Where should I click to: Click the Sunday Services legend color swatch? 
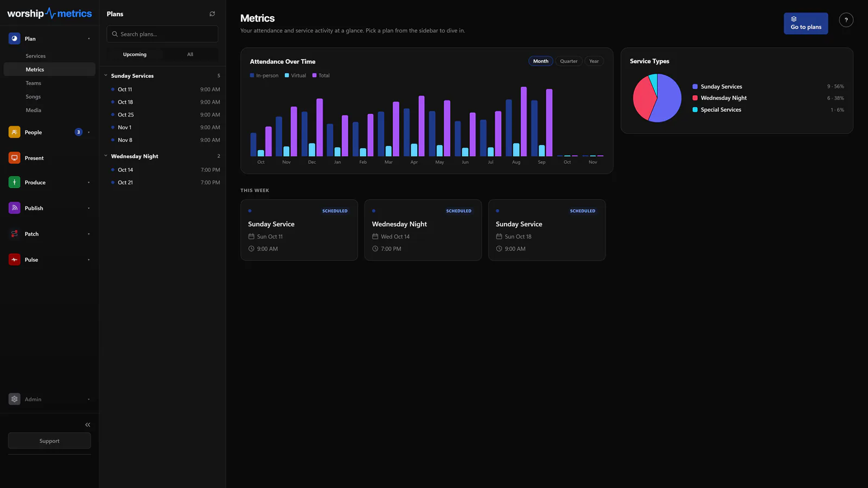coord(695,87)
